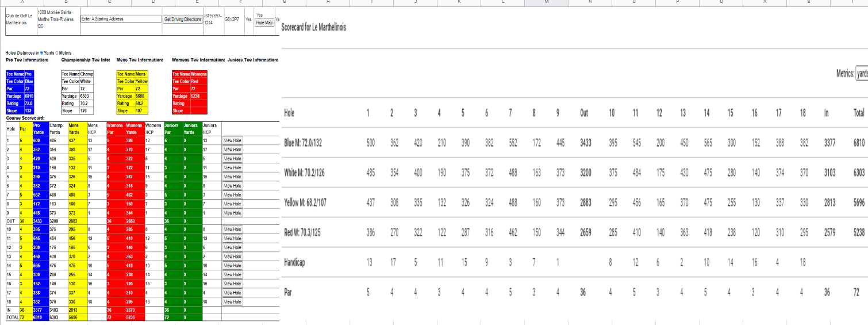The height and width of the screenshot is (325, 868).
Task: Select the Yards distance radio button
Action: pos(42,53)
